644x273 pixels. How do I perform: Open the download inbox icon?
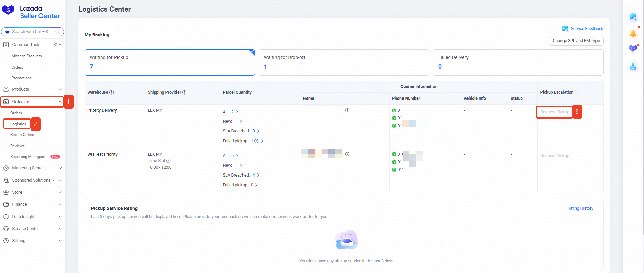[x=633, y=66]
